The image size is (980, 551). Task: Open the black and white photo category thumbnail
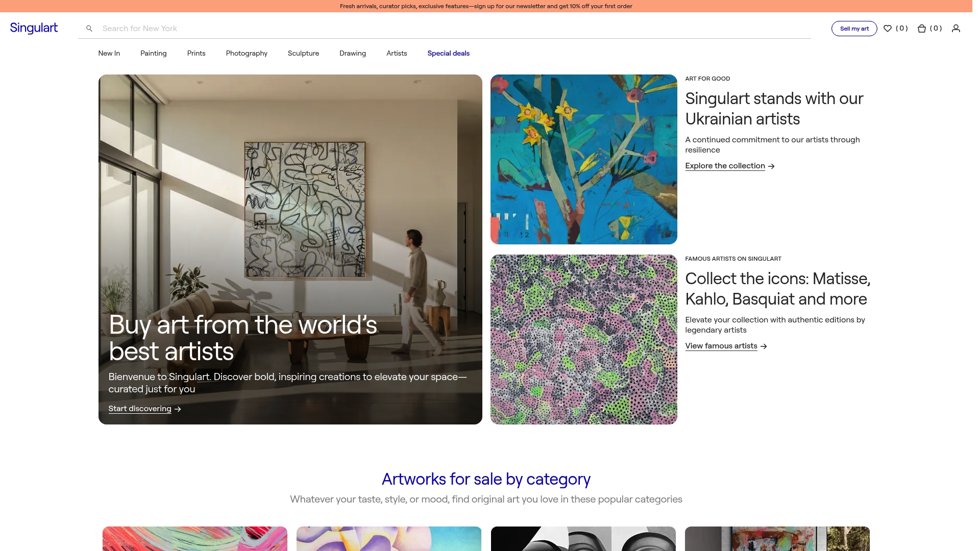(x=583, y=539)
